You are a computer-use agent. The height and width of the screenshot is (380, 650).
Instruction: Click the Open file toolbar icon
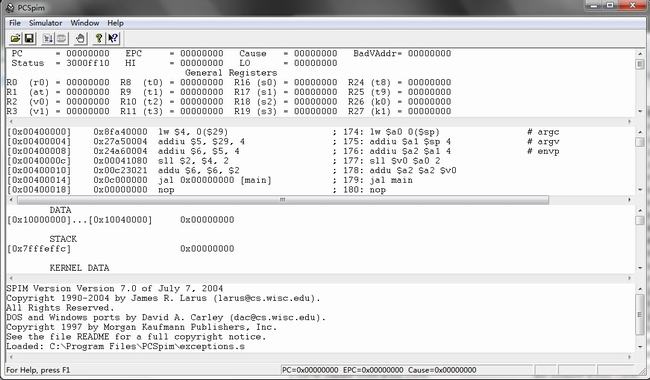point(15,39)
